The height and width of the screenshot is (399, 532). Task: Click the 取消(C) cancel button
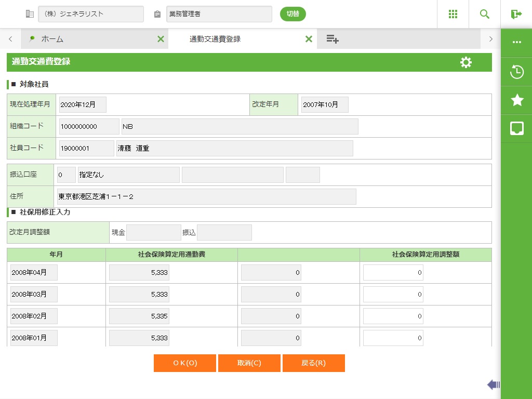[x=249, y=363]
